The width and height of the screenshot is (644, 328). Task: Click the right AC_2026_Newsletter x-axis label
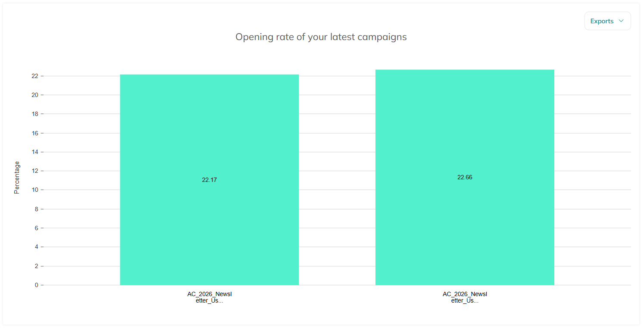click(465, 297)
